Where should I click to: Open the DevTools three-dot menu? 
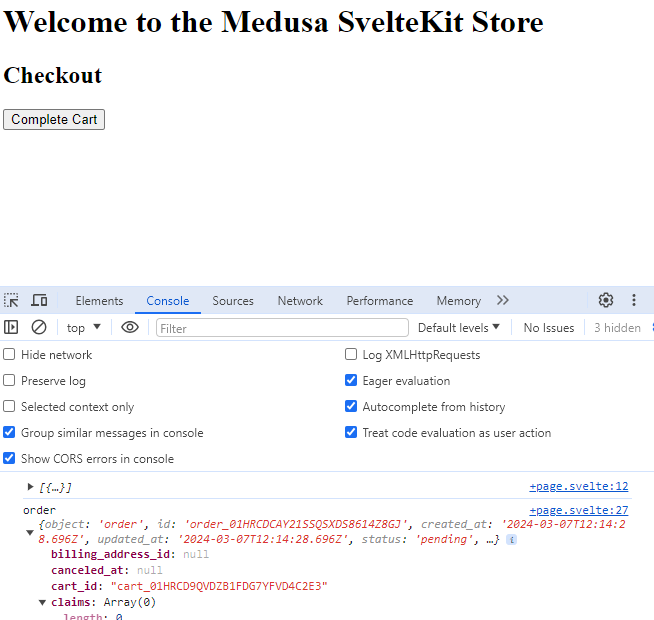tap(634, 300)
